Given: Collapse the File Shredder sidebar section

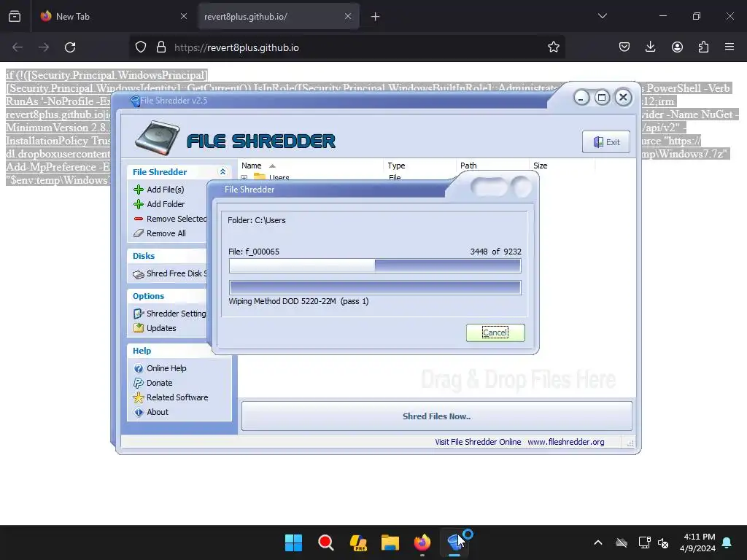Looking at the screenshot, I should [x=222, y=172].
